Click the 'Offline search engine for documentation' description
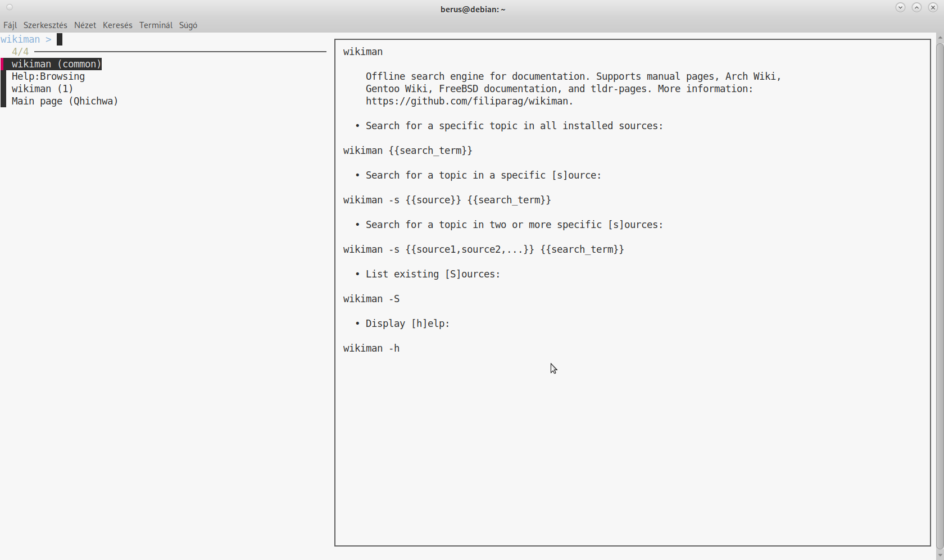 (x=573, y=89)
